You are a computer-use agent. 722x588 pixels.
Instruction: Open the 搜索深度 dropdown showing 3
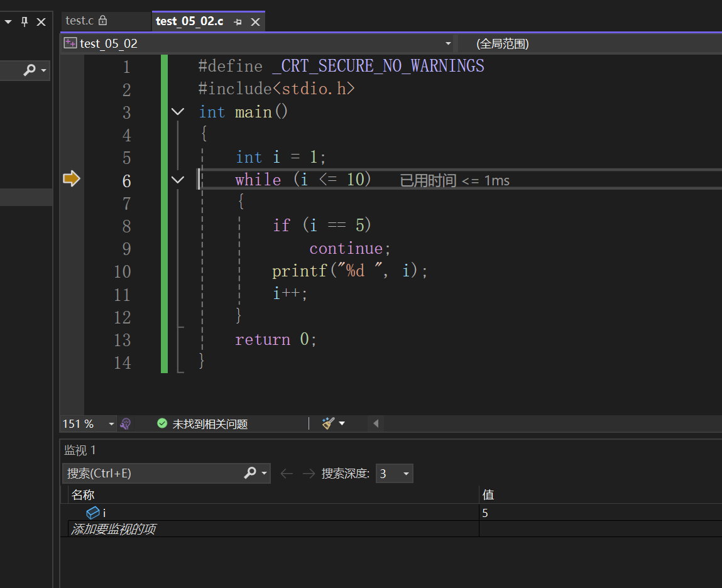[x=395, y=473]
